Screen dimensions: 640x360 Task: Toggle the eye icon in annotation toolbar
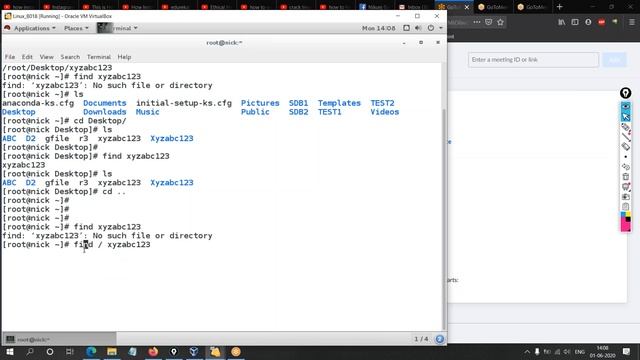(626, 107)
